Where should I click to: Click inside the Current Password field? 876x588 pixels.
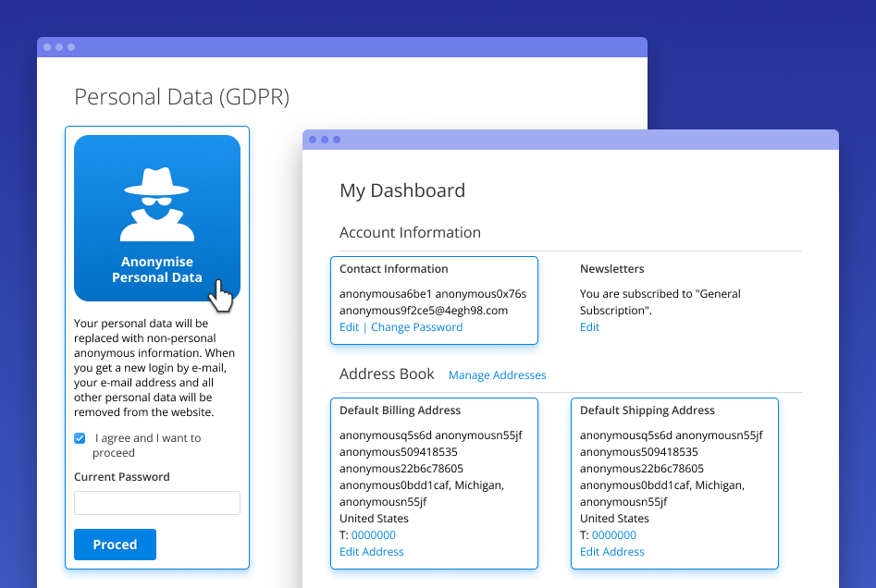(156, 503)
